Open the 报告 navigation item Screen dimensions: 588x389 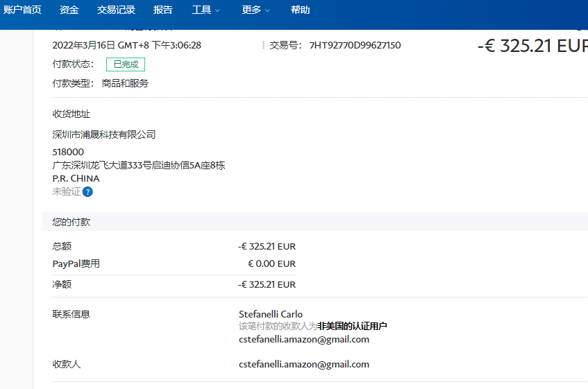tap(163, 10)
